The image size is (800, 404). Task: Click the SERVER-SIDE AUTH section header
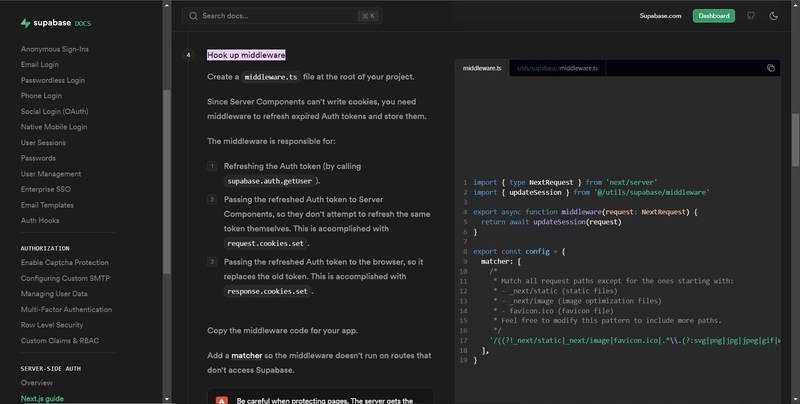click(x=51, y=368)
